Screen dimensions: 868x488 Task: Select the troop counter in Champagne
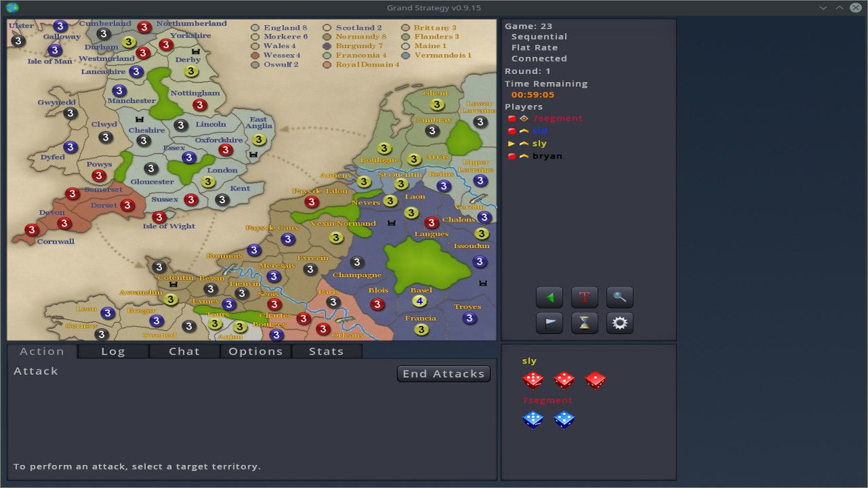356,262
